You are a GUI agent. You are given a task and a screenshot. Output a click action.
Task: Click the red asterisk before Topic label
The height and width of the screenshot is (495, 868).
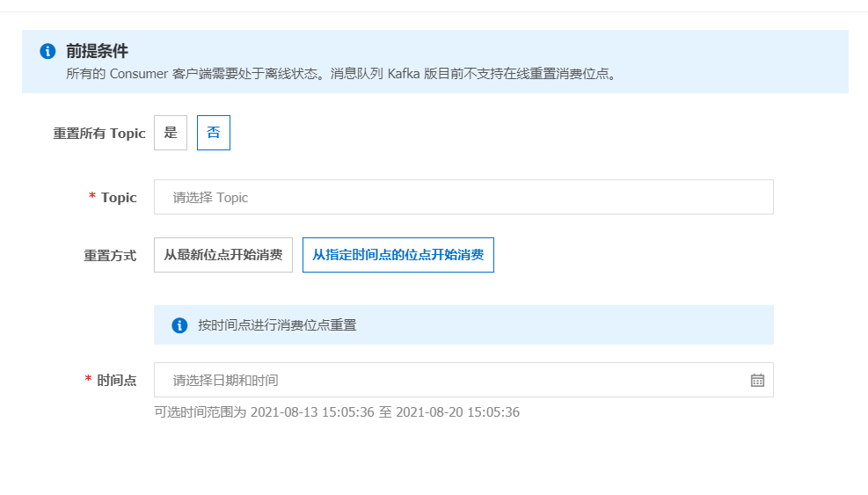(92, 198)
